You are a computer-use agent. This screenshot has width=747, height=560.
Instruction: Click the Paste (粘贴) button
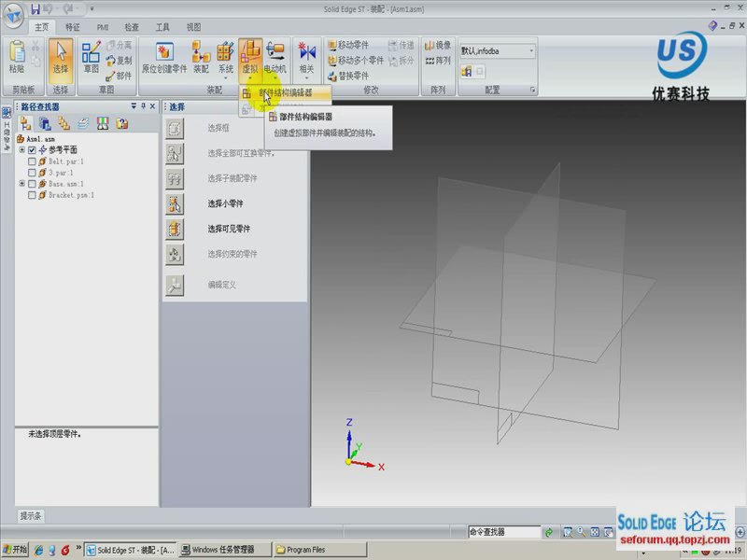coord(17,57)
